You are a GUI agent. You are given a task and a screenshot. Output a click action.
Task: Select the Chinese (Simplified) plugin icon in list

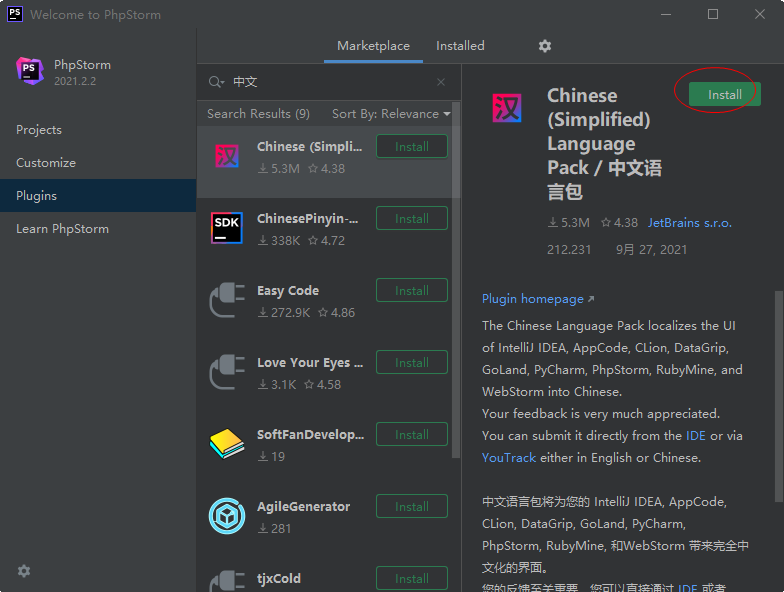pyautogui.click(x=227, y=156)
